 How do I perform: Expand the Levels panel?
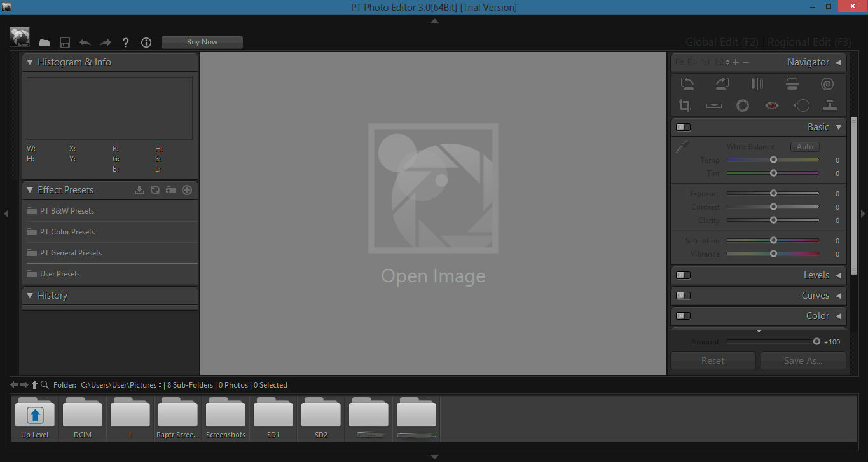pos(838,275)
